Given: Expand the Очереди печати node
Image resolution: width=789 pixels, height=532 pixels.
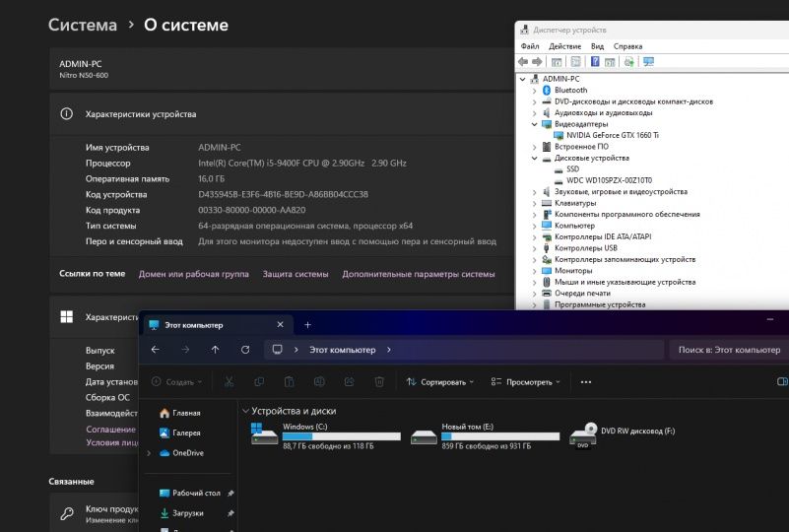Looking at the screenshot, I should pyautogui.click(x=535, y=294).
